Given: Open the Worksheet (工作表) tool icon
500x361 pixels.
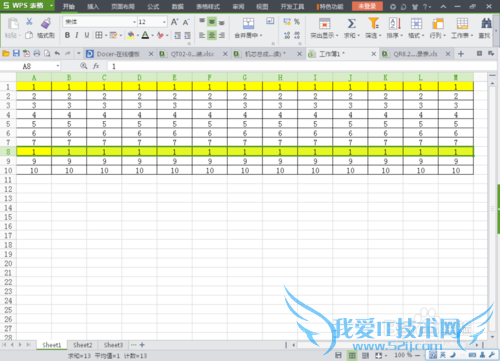Looking at the screenshot, I should pyautogui.click(x=462, y=24).
